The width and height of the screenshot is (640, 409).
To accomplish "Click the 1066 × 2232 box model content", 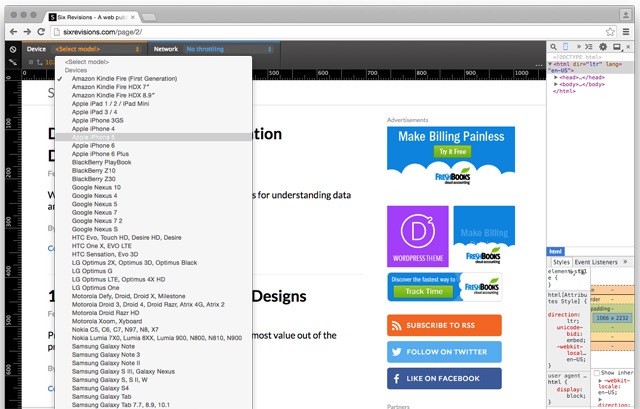I will point(612,318).
